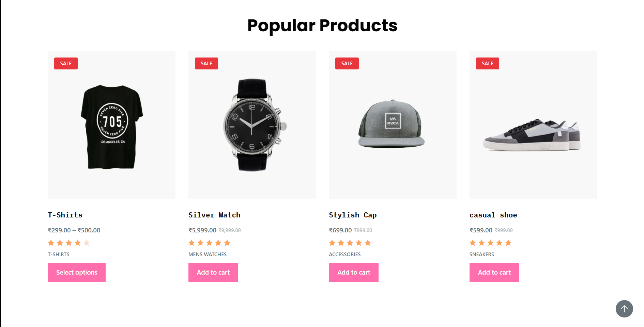Image resolution: width=644 pixels, height=327 pixels.
Task: Click the star rating under T-Shirts
Action: [x=69, y=243]
